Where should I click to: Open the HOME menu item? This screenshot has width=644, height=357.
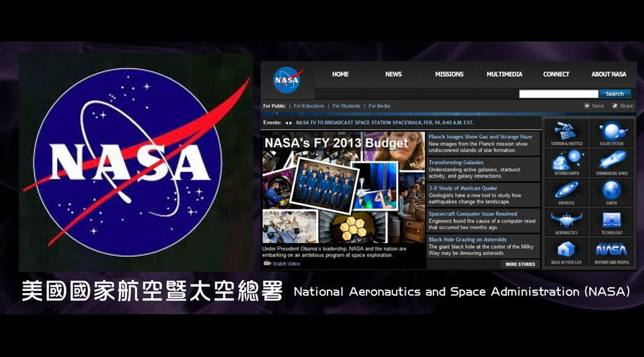coord(341,74)
